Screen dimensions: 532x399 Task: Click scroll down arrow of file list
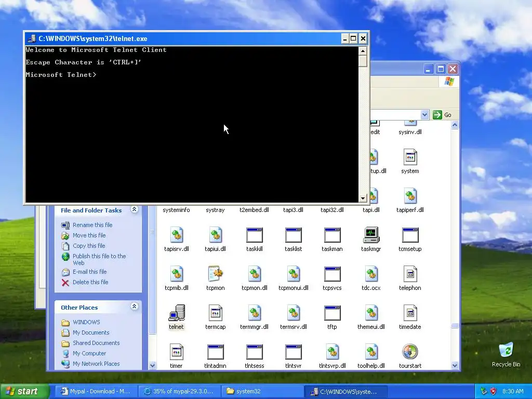[x=455, y=365]
